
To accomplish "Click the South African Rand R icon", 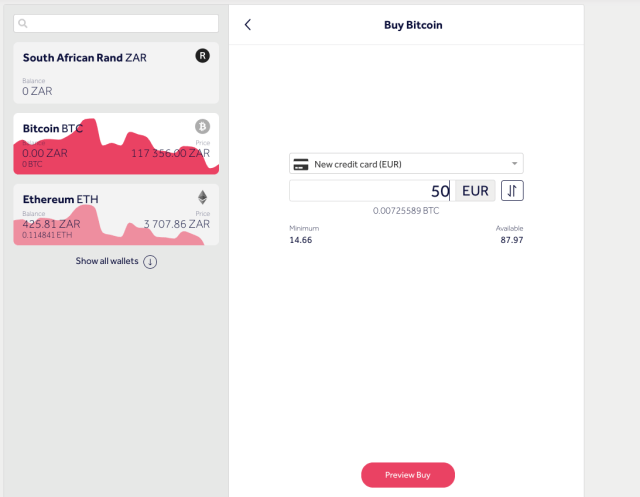I will pyautogui.click(x=202, y=56).
